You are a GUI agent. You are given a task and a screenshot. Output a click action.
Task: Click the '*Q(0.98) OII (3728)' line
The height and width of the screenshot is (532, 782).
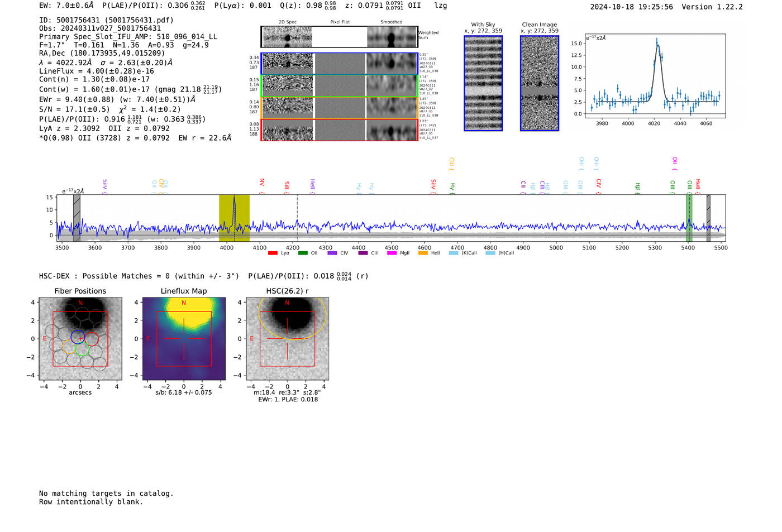(x=135, y=138)
